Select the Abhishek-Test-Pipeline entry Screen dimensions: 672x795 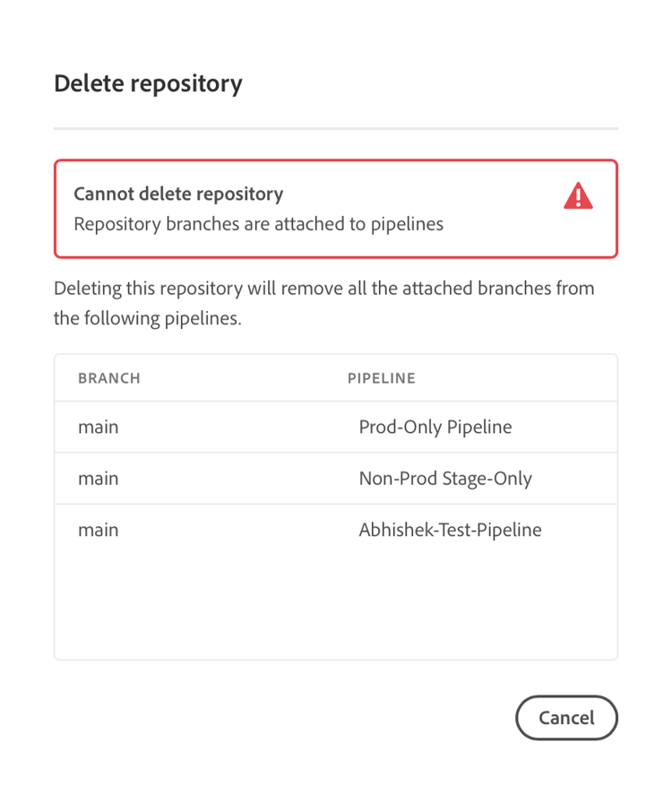tap(450, 530)
